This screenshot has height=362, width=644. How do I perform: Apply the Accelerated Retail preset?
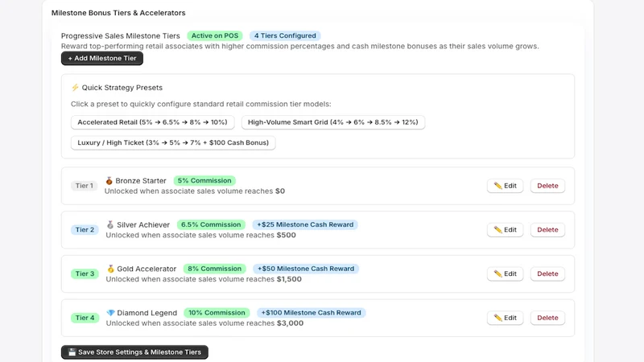pos(152,122)
